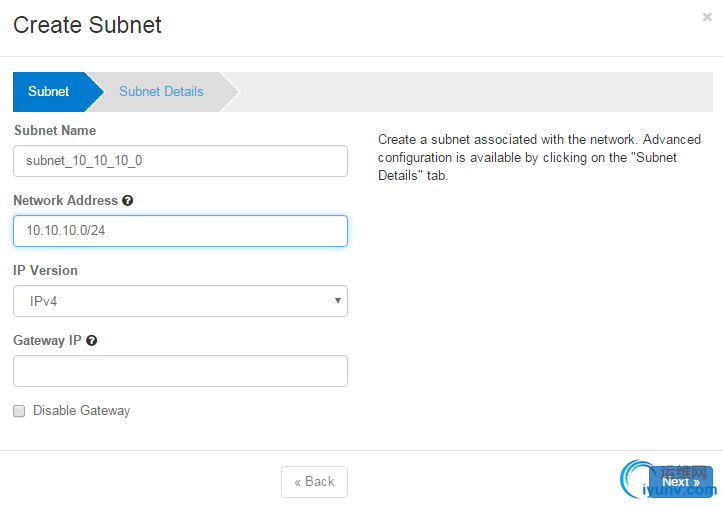Click the IP Version dropdown arrow

[x=338, y=301]
